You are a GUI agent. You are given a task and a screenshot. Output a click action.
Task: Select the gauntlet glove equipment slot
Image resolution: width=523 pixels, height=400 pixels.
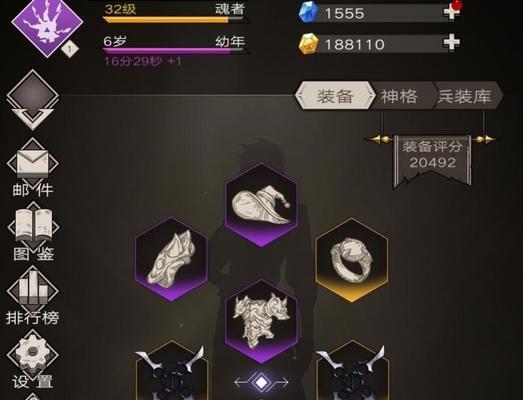(171, 259)
